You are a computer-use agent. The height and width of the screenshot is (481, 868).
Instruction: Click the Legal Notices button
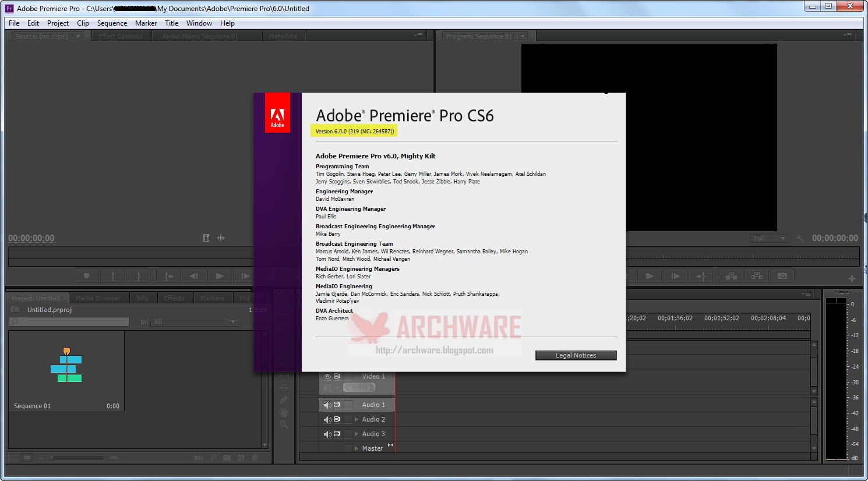click(576, 355)
